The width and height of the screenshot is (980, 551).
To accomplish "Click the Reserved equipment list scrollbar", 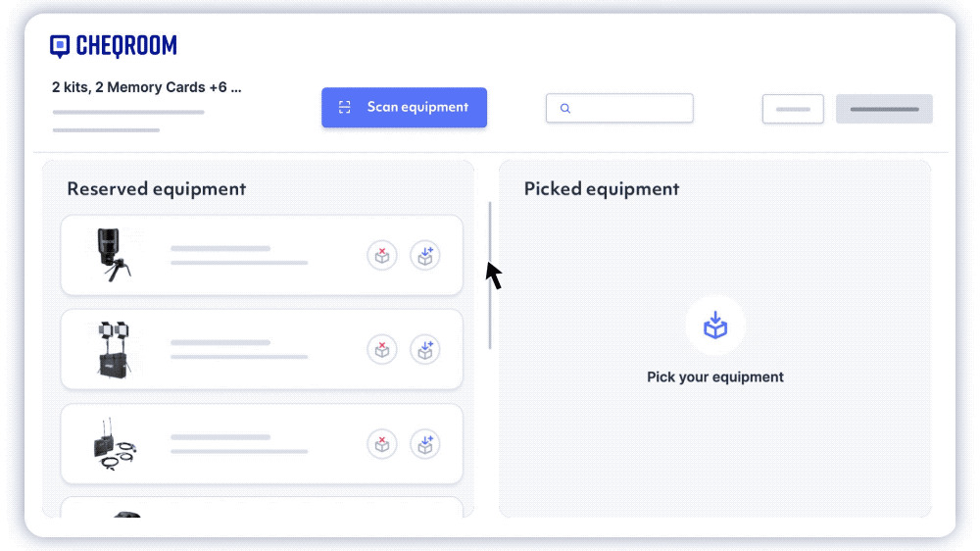I will coord(490,275).
